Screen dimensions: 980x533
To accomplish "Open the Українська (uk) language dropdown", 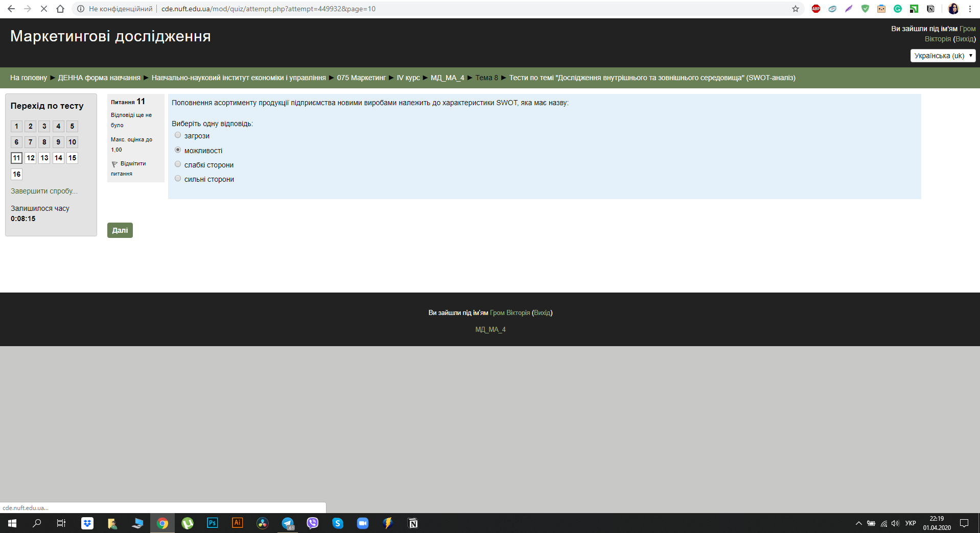I will 943,56.
